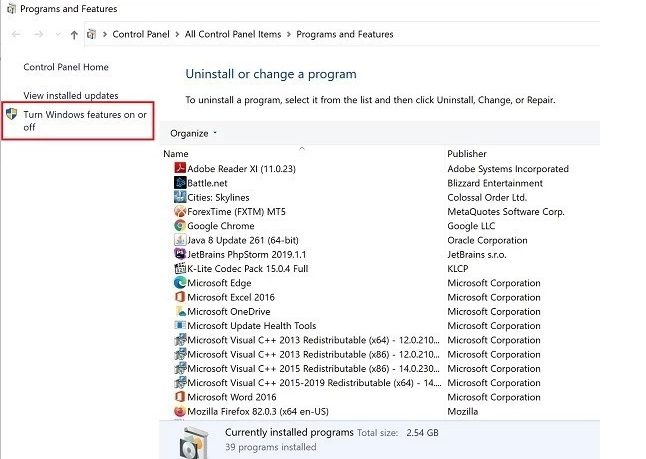Click the Java 8 Update icon
The width and height of the screenshot is (646, 459).
[180, 240]
